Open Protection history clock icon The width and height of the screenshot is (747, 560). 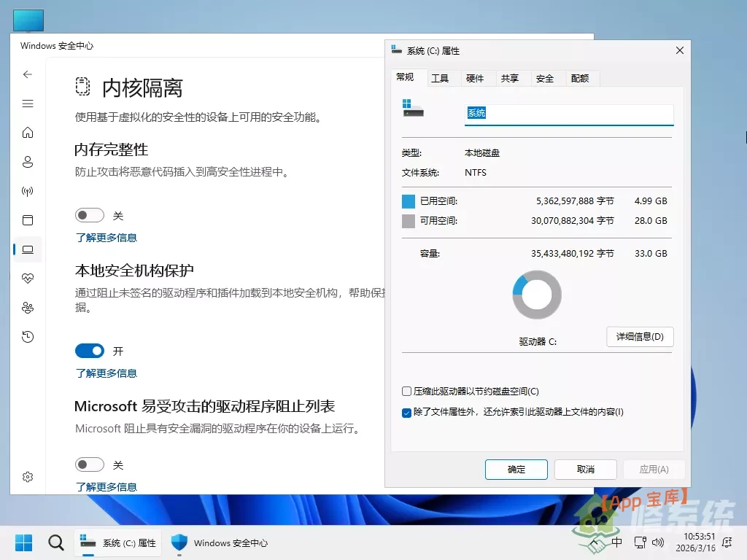tap(28, 337)
